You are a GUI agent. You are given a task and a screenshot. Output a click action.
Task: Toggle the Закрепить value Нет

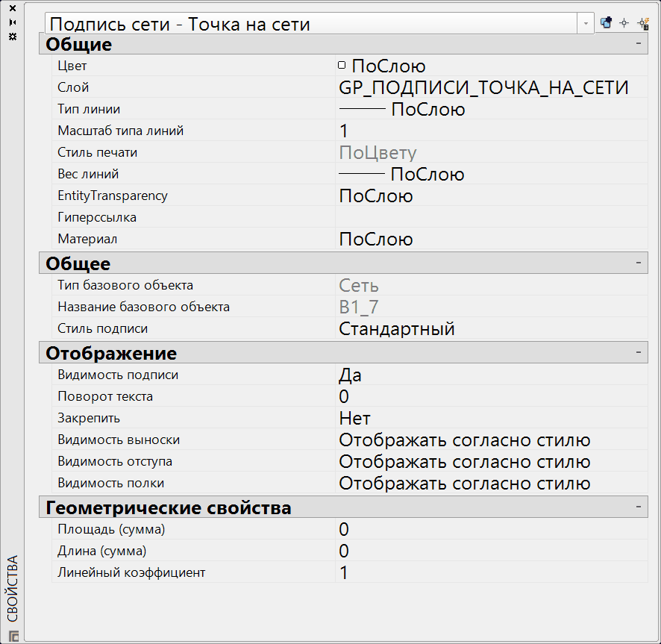point(354,419)
